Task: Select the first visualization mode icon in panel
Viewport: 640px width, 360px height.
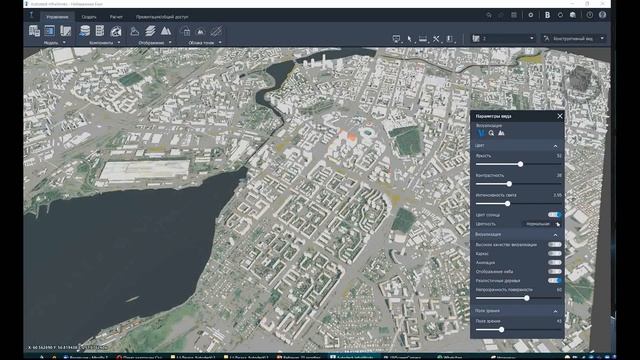Action: tap(481, 133)
